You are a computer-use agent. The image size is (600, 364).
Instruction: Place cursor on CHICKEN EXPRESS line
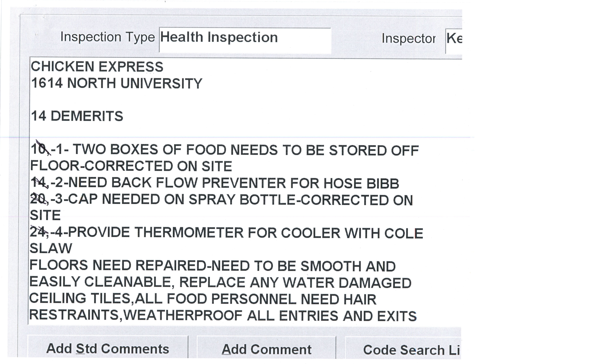coord(97,67)
